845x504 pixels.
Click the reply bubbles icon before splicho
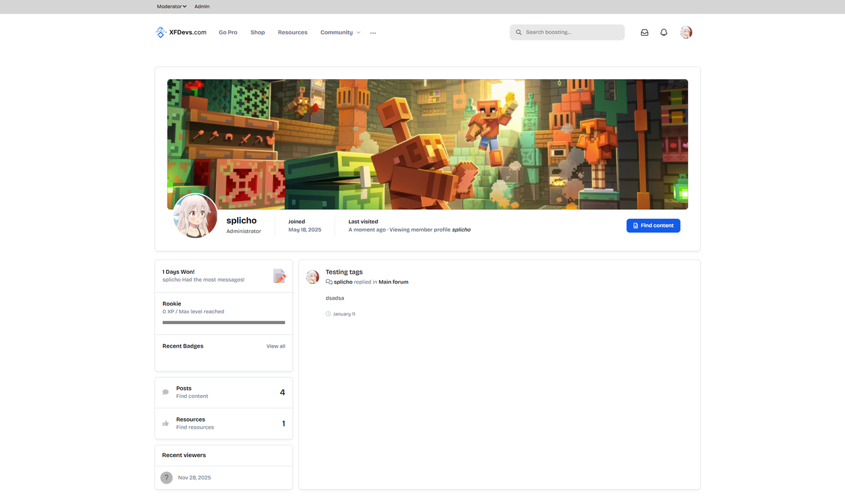click(x=329, y=282)
